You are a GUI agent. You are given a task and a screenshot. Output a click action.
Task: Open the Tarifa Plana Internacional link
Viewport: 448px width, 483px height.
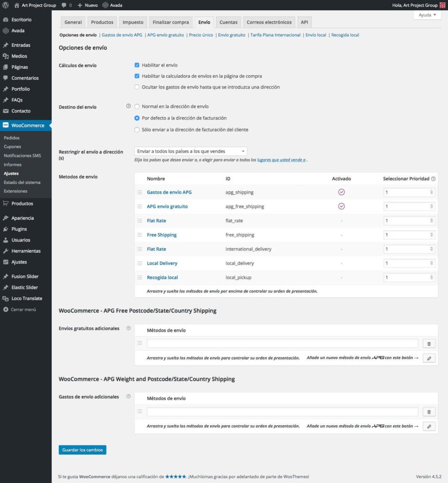point(275,35)
